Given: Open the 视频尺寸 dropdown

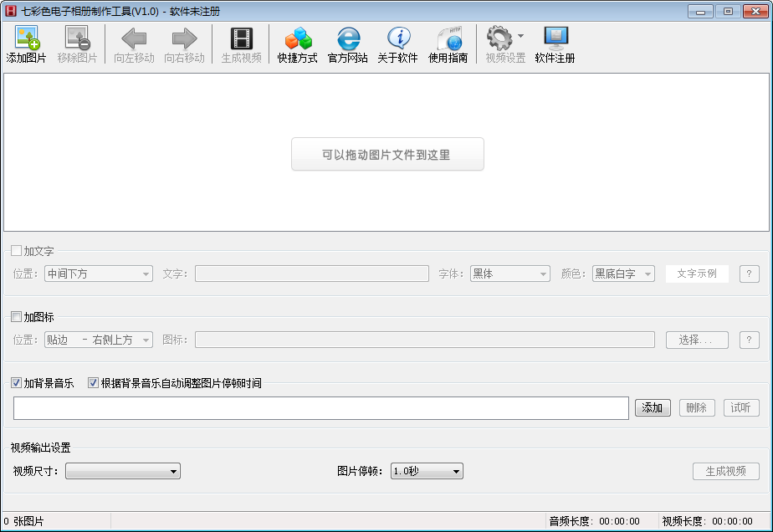Looking at the screenshot, I should pos(122,471).
